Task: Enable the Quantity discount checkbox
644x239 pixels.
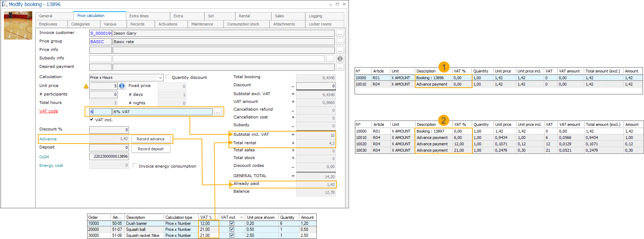Action: click(x=168, y=77)
